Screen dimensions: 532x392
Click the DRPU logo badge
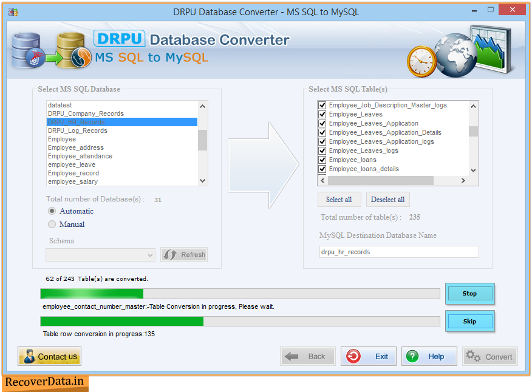click(x=120, y=38)
